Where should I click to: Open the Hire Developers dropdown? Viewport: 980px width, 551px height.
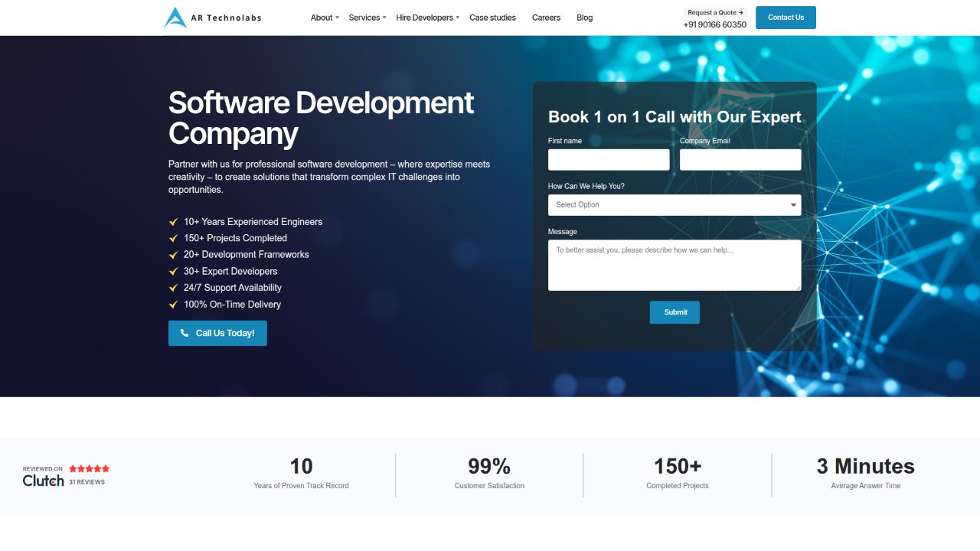point(427,18)
